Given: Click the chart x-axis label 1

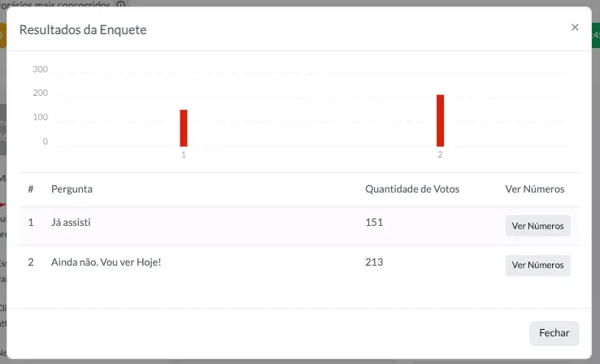Looking at the screenshot, I should (x=184, y=155).
